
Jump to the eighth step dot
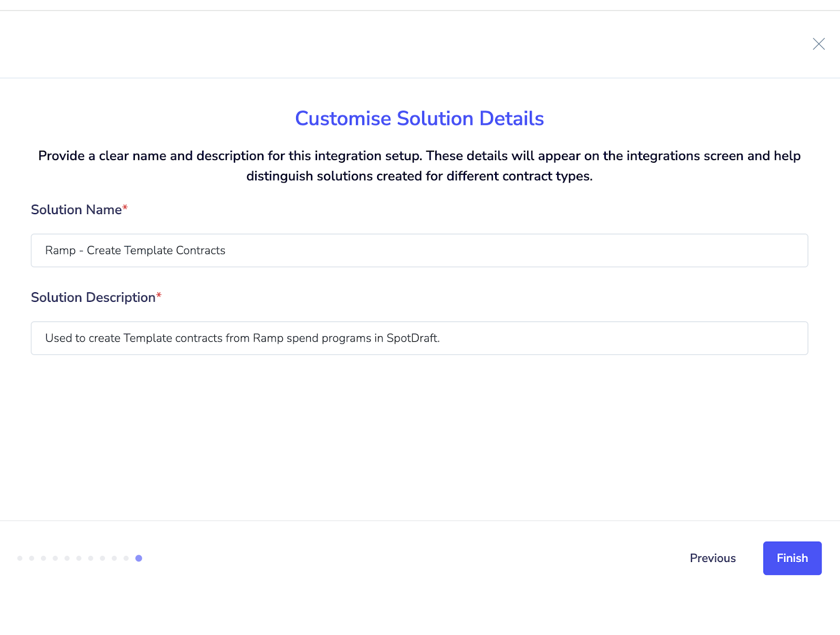point(102,558)
